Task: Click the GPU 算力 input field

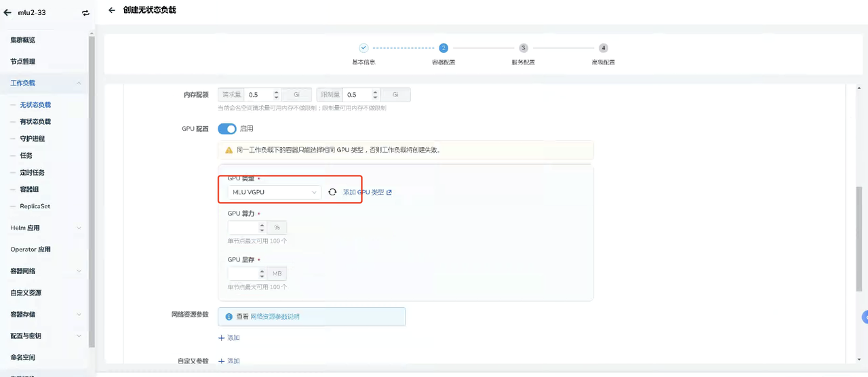Action: tap(243, 227)
